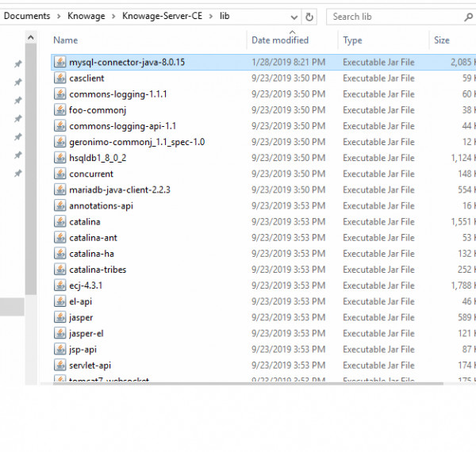The height and width of the screenshot is (452, 476).
Task: Click the navigation pane scroll-up arrow
Action: [x=31, y=37]
